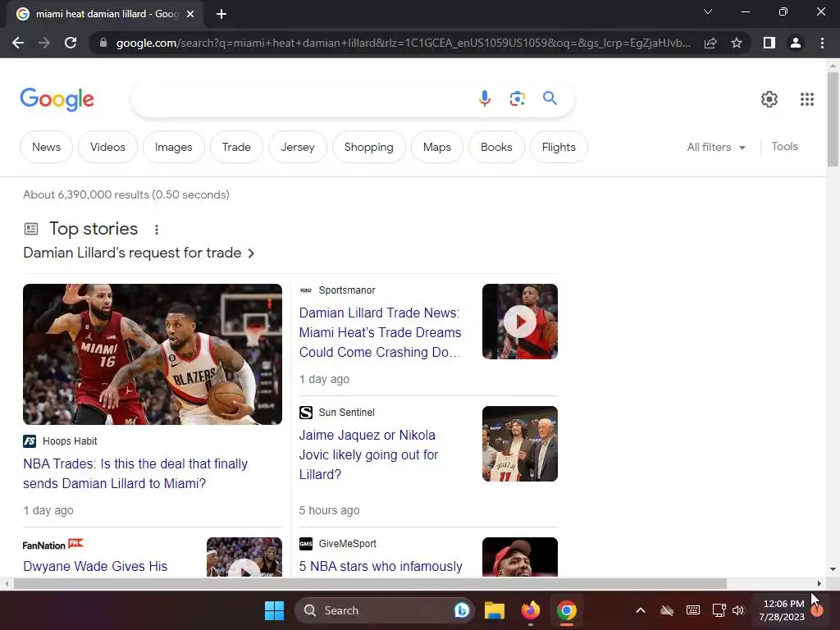Click scrollbar down arrow
This screenshot has width=840, height=630.
click(x=833, y=569)
